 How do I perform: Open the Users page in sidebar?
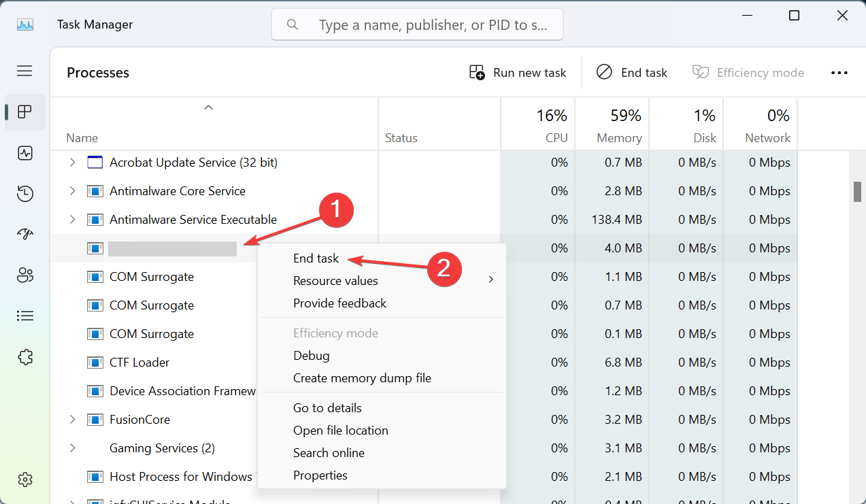click(24, 275)
